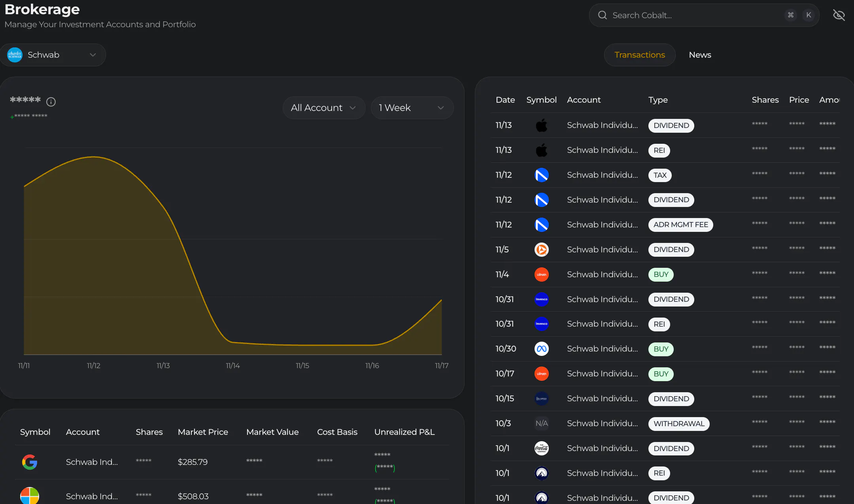
Task: Click the Google logo in holdings table
Action: 30,462
